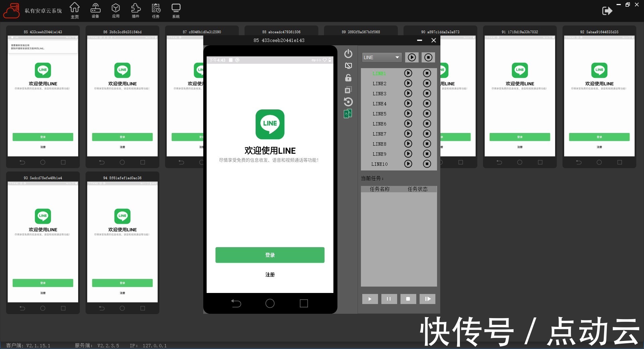Stop the LINE6 script
This screenshot has height=349, width=644.
click(427, 123)
